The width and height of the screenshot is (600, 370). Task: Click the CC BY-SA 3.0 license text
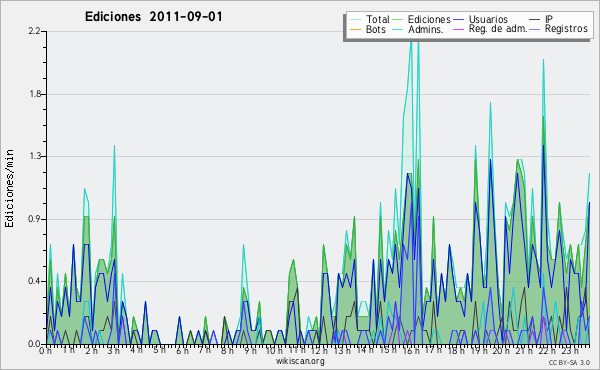pyautogui.click(x=569, y=362)
